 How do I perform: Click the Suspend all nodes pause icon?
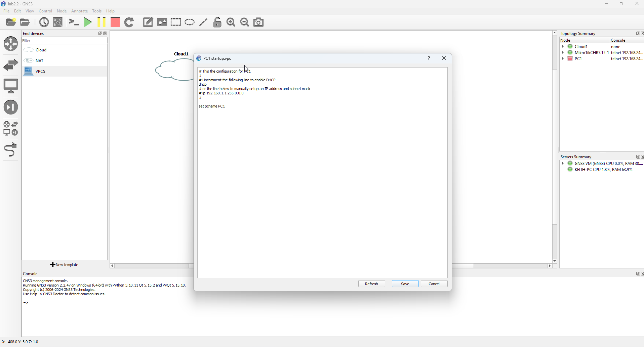tap(102, 23)
